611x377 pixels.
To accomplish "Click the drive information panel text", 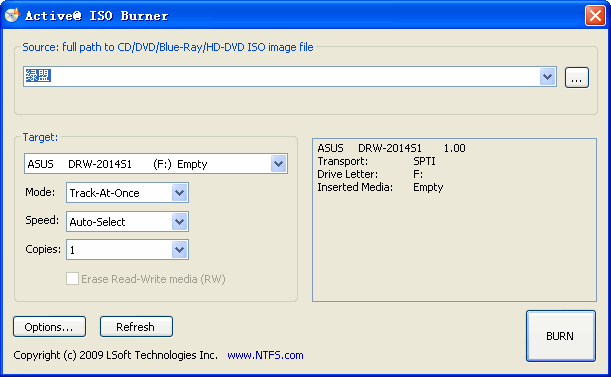I will coord(391,168).
